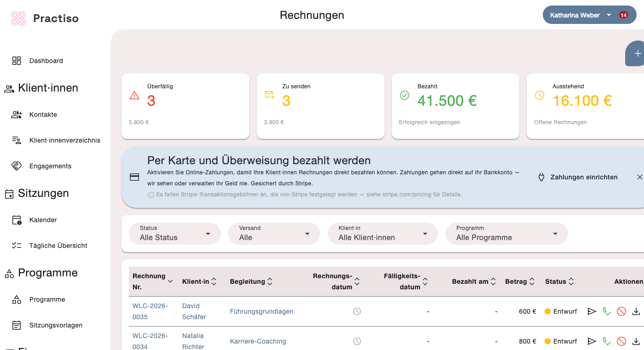Select Engagements in the sidebar
Screen dimensions: 644x350
pyautogui.click(x=50, y=166)
